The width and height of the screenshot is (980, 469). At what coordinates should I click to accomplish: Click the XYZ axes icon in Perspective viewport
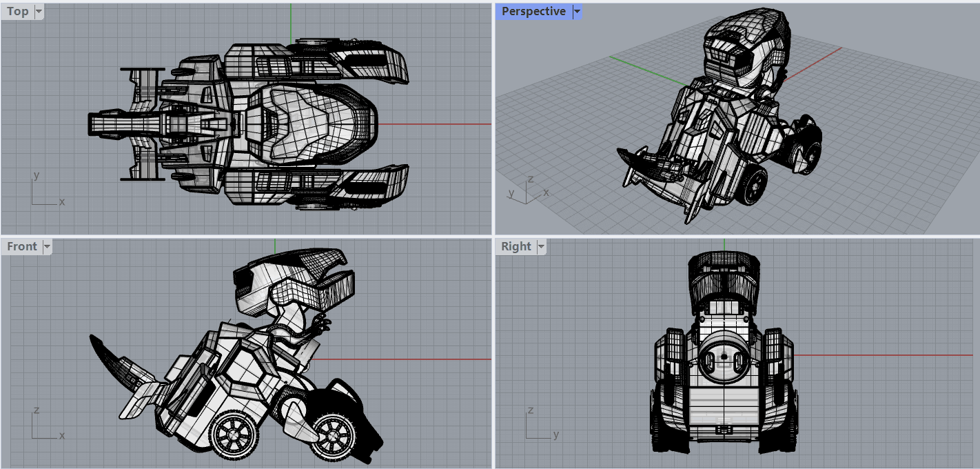tap(526, 190)
